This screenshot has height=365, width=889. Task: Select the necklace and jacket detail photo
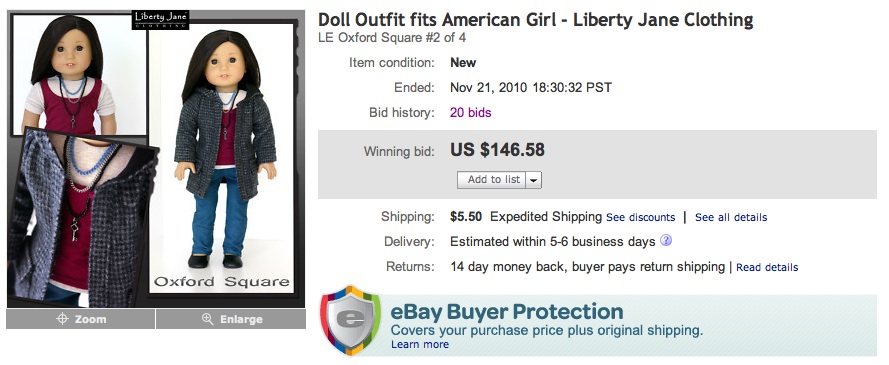pos(82,220)
